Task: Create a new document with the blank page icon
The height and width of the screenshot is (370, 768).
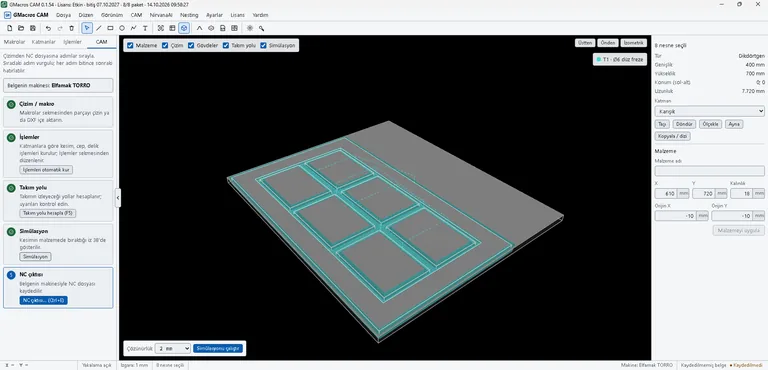Action: 9,28
